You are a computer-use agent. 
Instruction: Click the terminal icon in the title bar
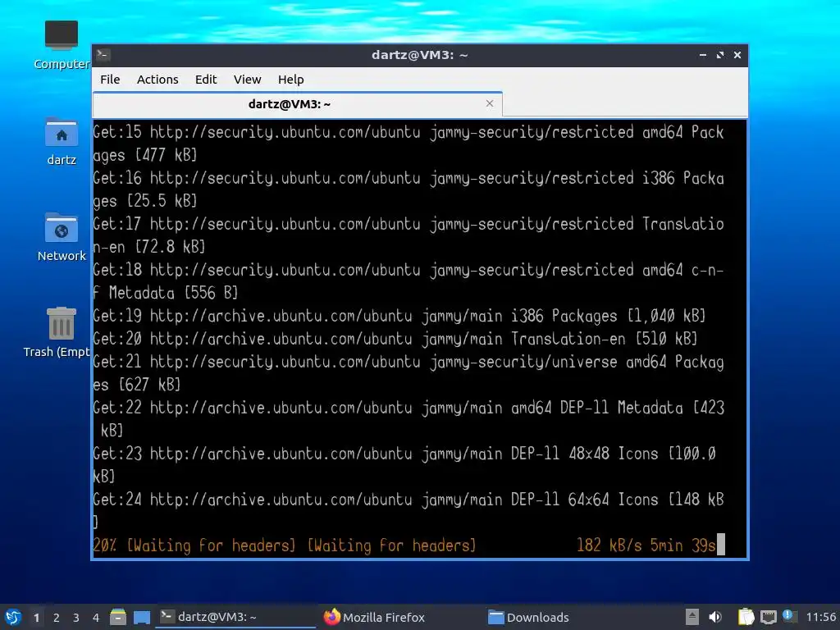click(103, 55)
